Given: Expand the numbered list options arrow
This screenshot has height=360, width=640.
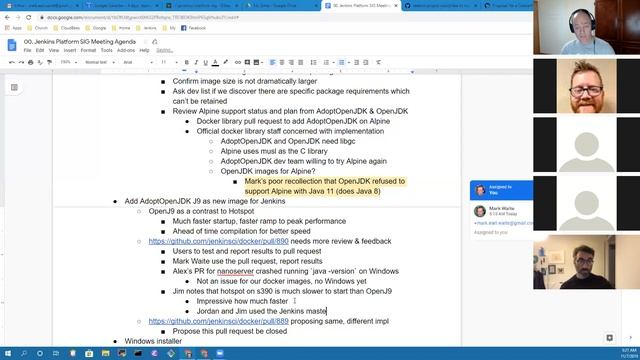Looking at the screenshot, I should click(x=333, y=62).
